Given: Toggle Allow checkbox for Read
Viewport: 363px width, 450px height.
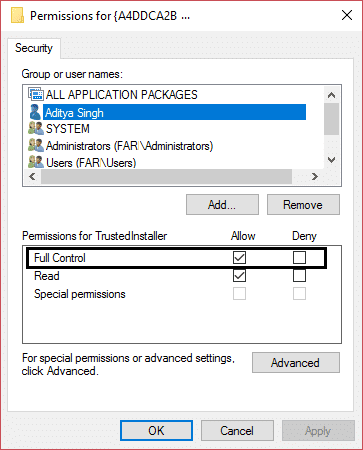Looking at the screenshot, I should coord(239,276).
